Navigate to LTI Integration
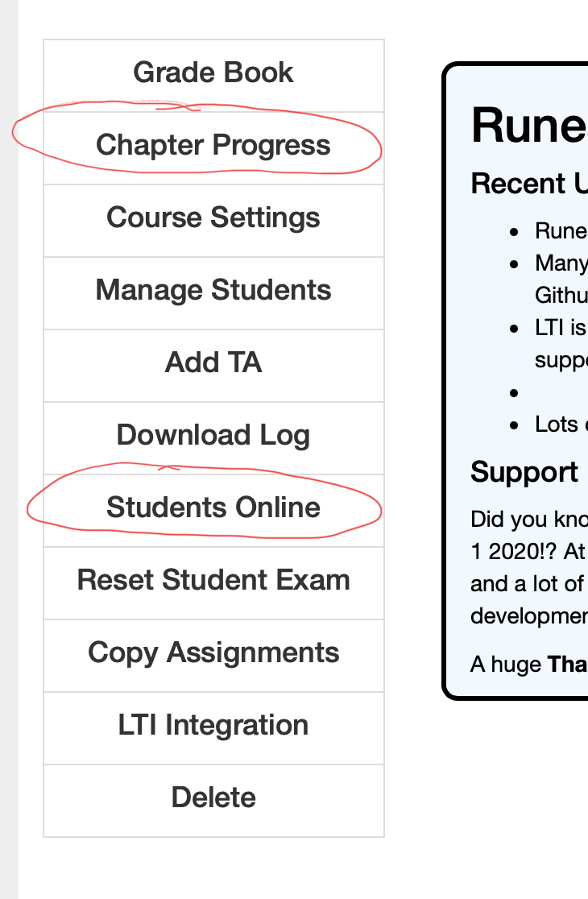Viewport: 588px width, 899px height. coord(213,726)
